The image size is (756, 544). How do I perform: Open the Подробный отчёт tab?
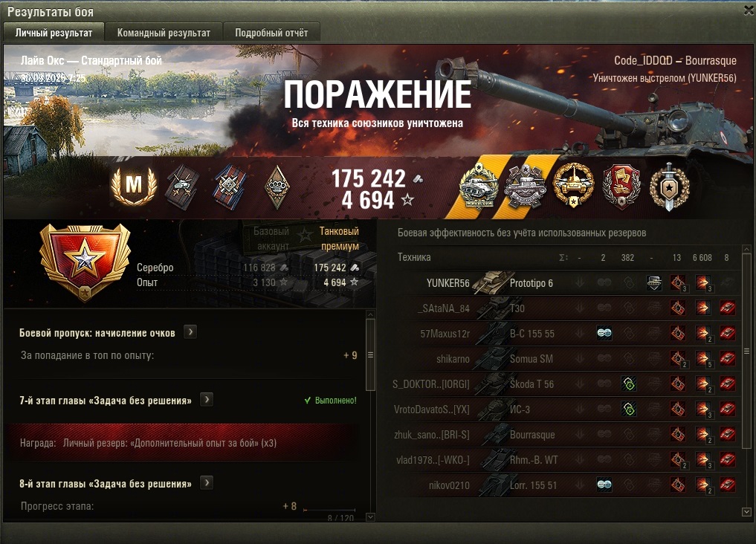point(271,33)
